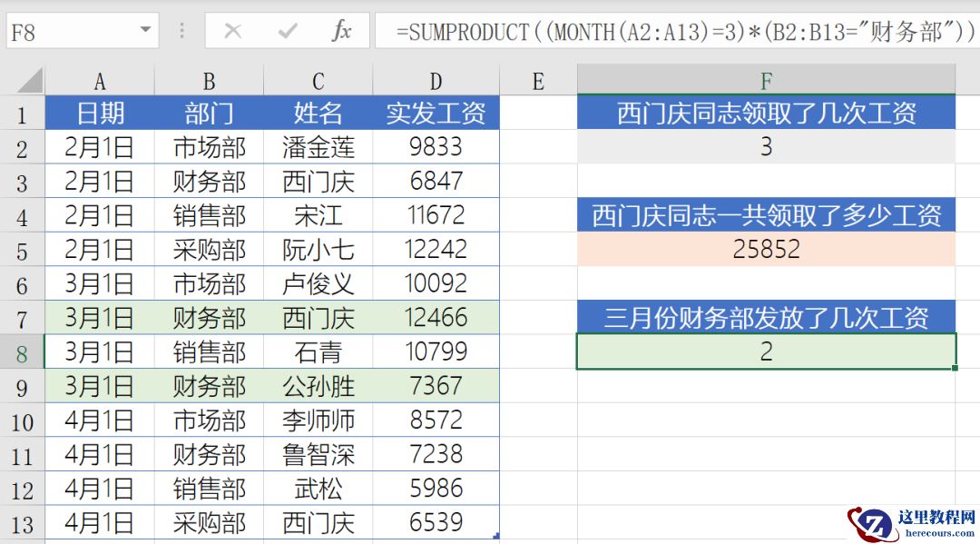Click heading 三月份财务部发放了几次工资
This screenshot has width=980, height=544.
[766, 318]
